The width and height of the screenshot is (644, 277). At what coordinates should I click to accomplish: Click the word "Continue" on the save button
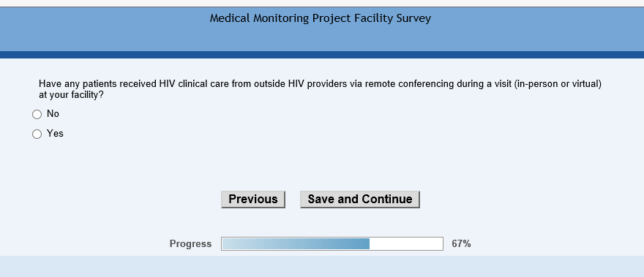tap(387, 199)
